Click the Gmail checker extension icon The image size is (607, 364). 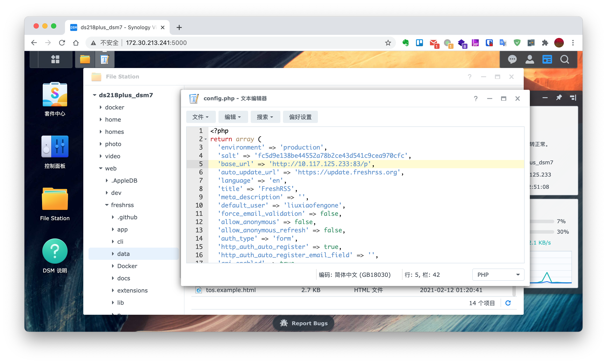click(434, 43)
